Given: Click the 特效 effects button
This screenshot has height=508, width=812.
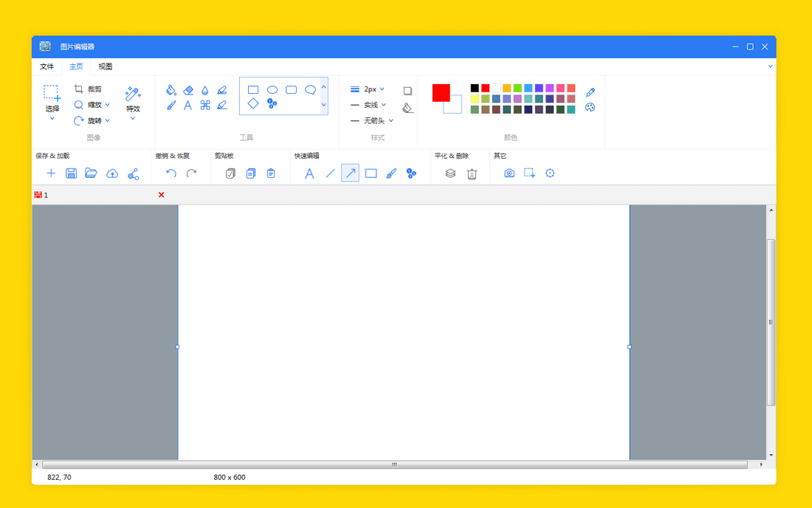Looking at the screenshot, I should click(133, 100).
